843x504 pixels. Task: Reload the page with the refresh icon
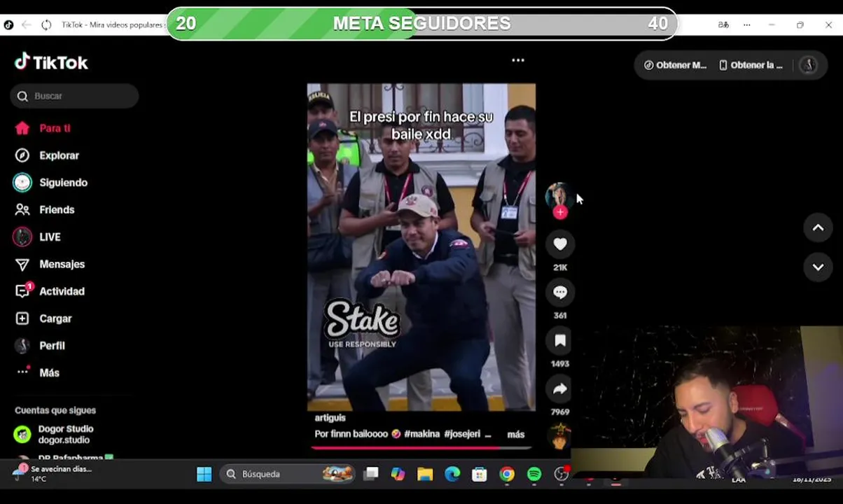(x=46, y=25)
